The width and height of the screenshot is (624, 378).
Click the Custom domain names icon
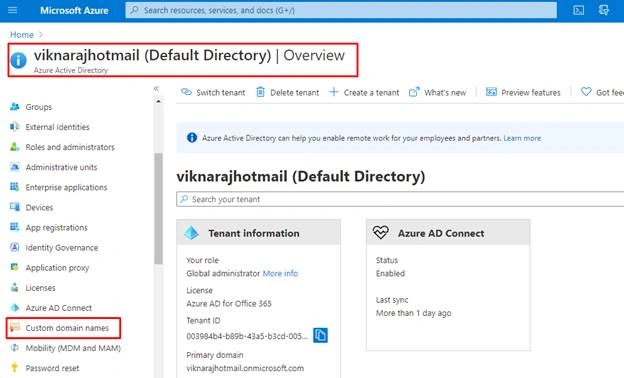[x=15, y=327]
